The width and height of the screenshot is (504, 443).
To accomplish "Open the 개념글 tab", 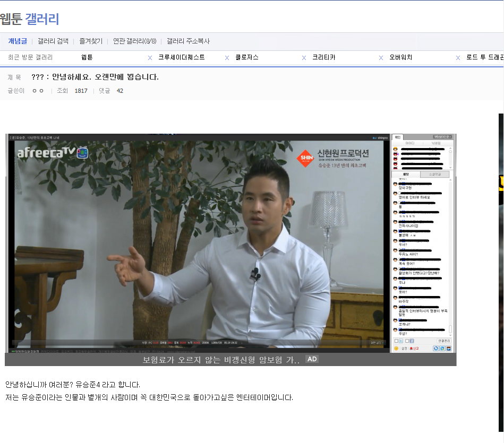I will (x=18, y=41).
